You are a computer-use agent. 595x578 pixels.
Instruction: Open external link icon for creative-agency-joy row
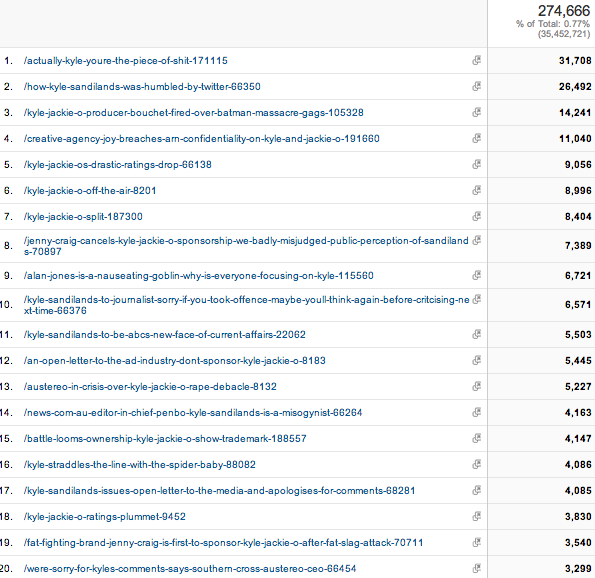coord(477,139)
